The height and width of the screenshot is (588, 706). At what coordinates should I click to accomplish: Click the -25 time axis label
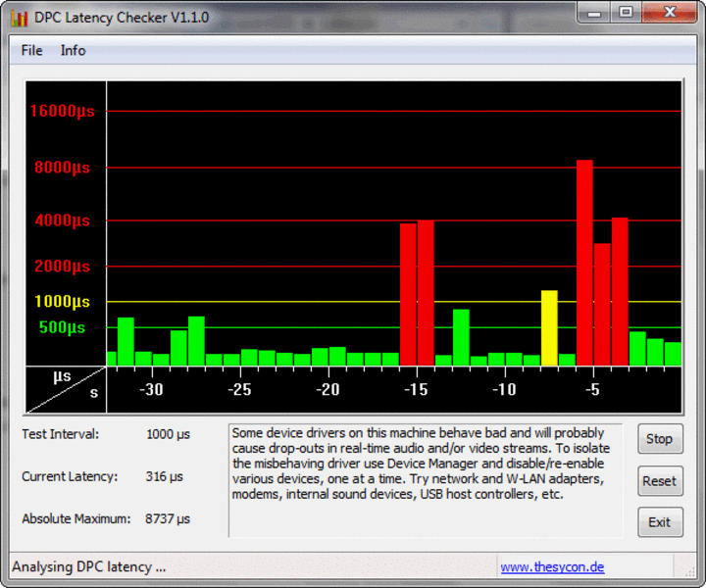click(239, 389)
